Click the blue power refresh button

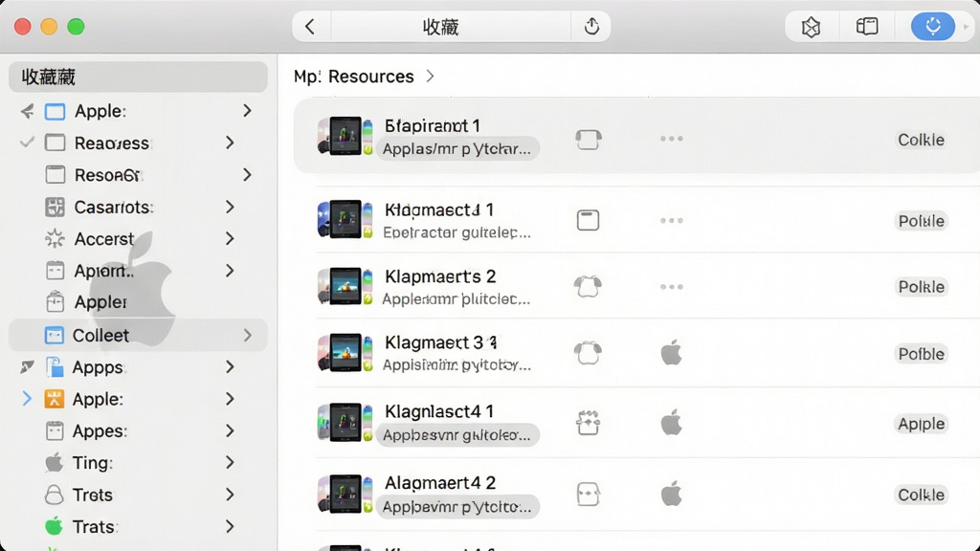point(932,26)
